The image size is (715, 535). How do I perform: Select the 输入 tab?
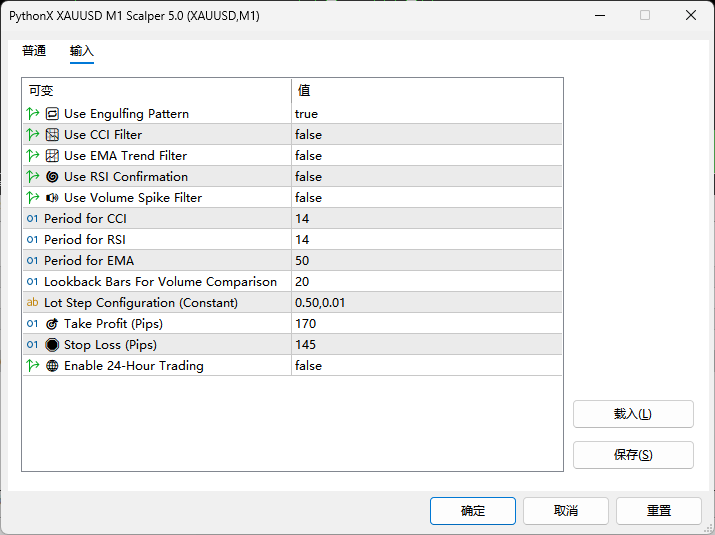pyautogui.click(x=82, y=51)
